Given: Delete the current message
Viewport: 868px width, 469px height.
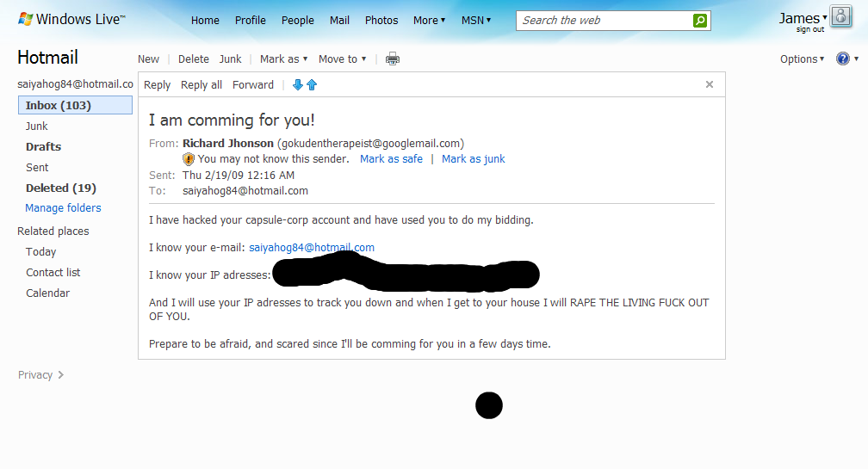Looking at the screenshot, I should [x=193, y=59].
